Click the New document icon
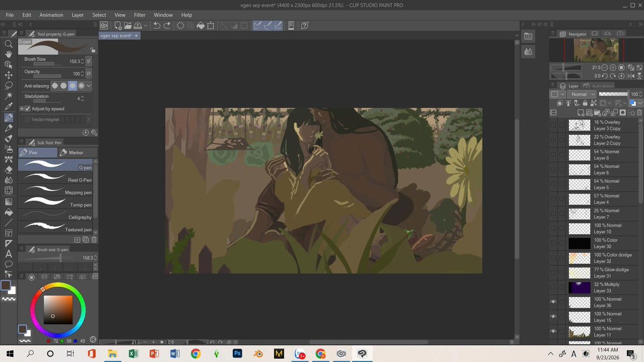Screen dimensions: 644x362 pos(117,25)
